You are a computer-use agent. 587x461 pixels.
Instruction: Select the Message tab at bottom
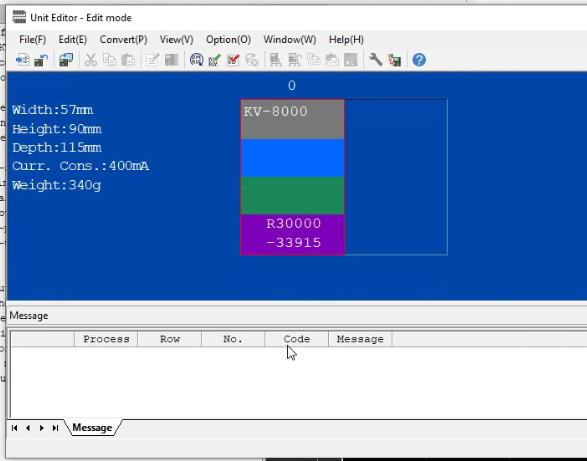[92, 428]
